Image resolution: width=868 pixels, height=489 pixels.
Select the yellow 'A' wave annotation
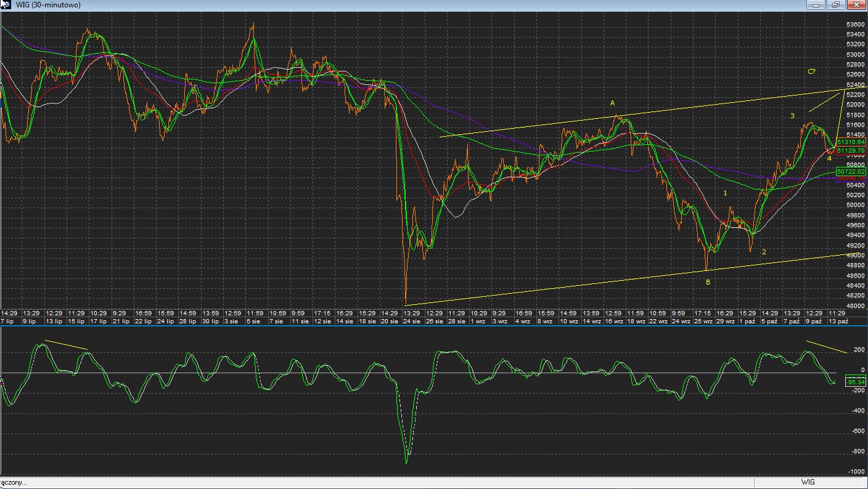click(x=613, y=103)
